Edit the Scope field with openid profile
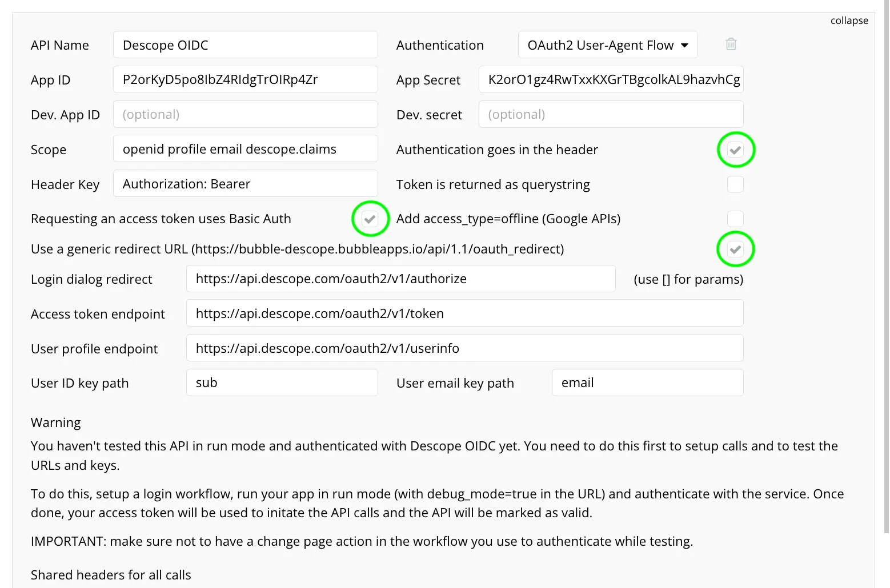This screenshot has height=588, width=890. coord(245,148)
